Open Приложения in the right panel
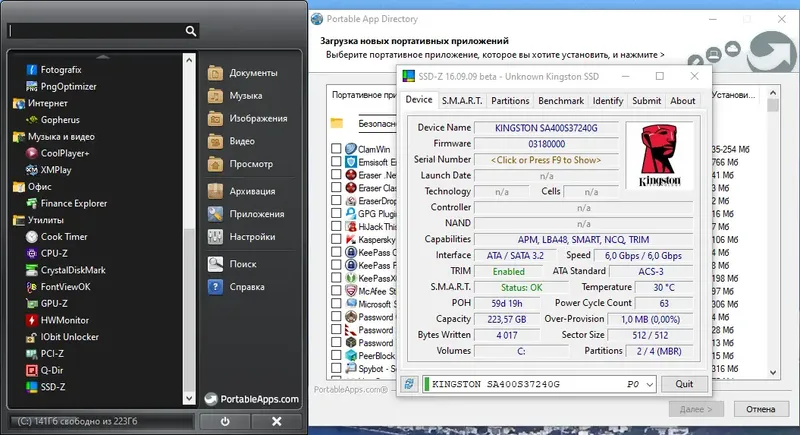Screen dimensions: 800x435 tap(246, 214)
